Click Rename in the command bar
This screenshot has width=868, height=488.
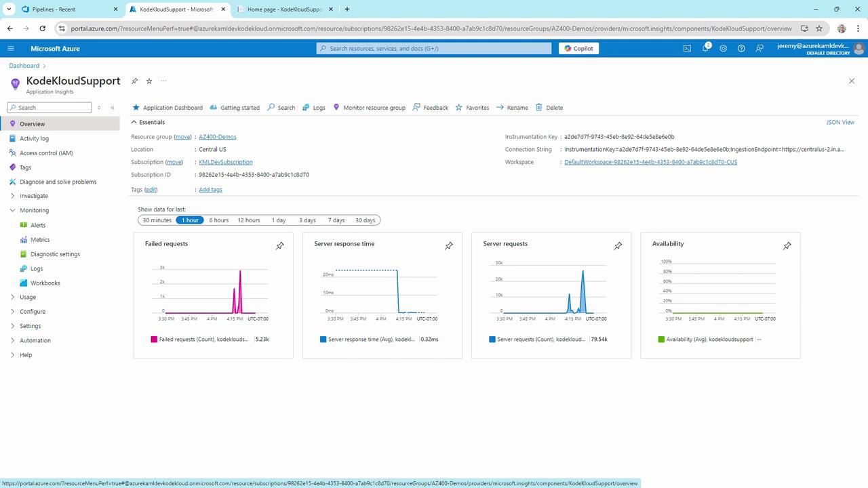click(512, 108)
